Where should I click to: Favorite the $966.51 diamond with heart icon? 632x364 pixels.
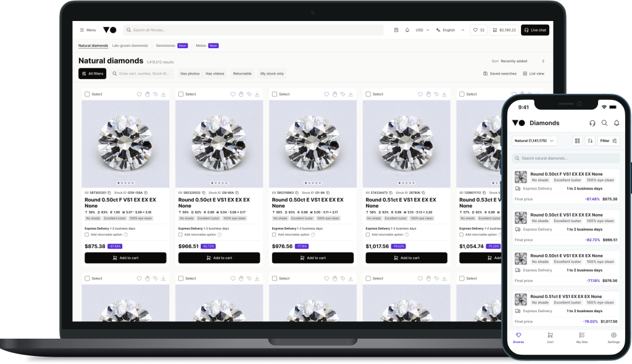coord(233,94)
